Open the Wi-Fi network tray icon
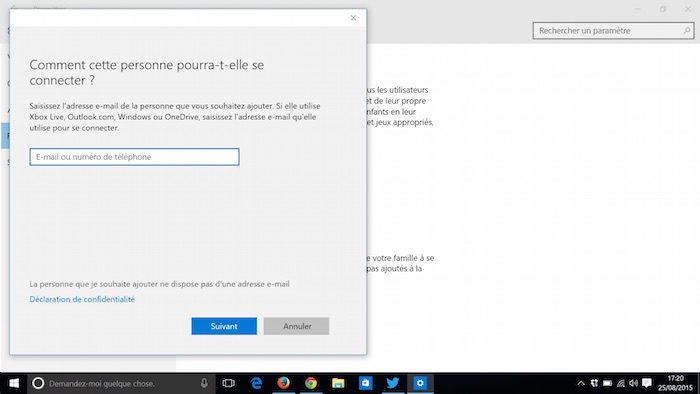This screenshot has width=700, height=394. coord(621,383)
